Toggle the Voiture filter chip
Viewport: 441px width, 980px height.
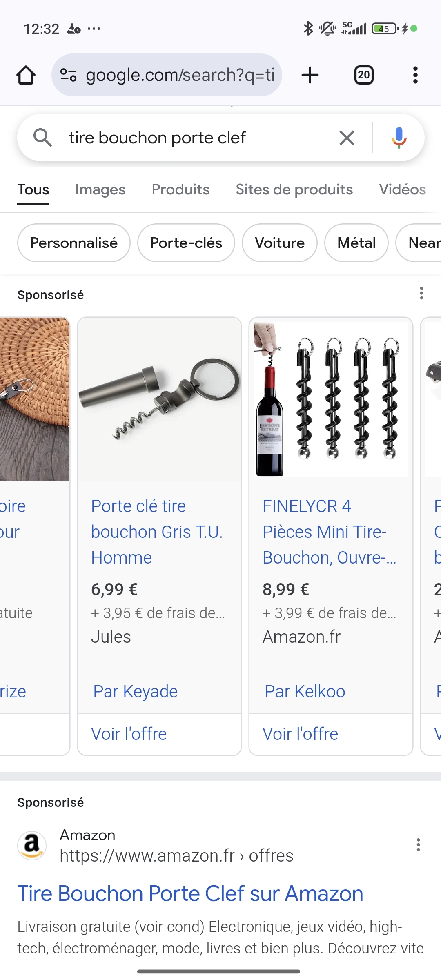280,243
